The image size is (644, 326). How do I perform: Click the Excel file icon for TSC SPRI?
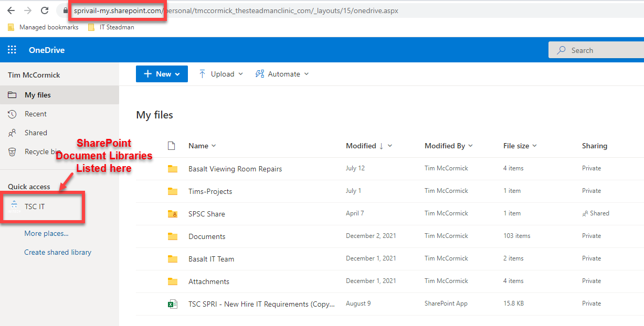(x=172, y=304)
